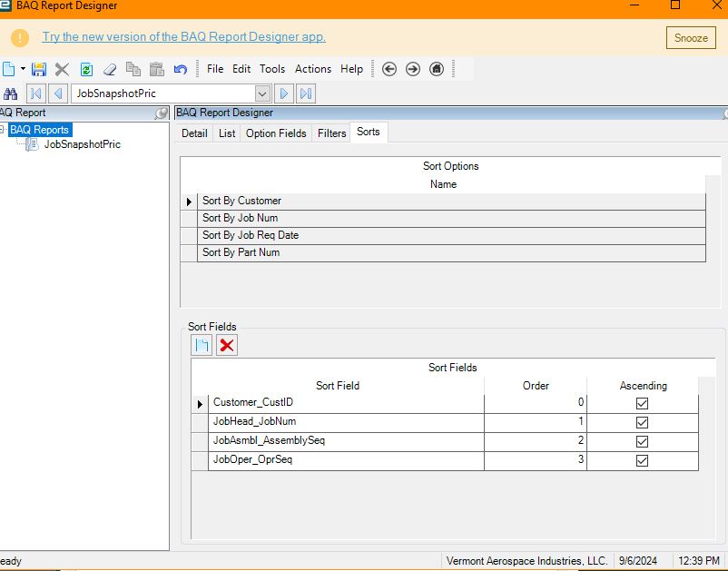Click the tree panel pin icon

(161, 113)
